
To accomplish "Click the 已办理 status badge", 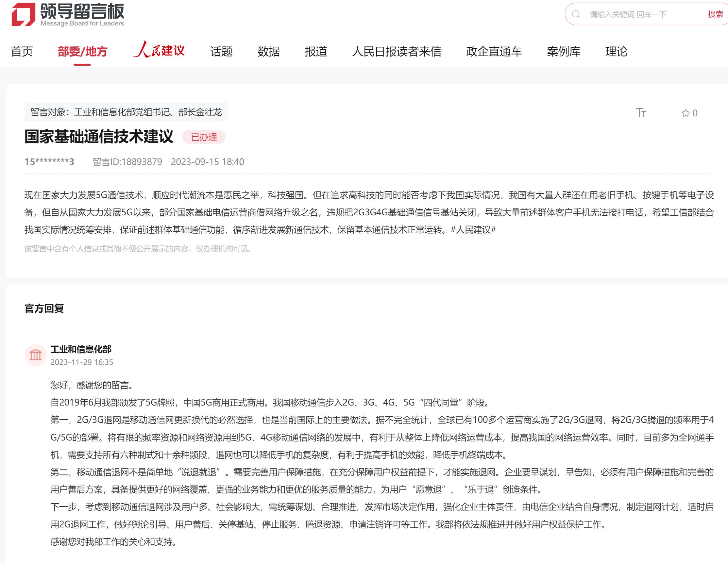I will tap(204, 137).
